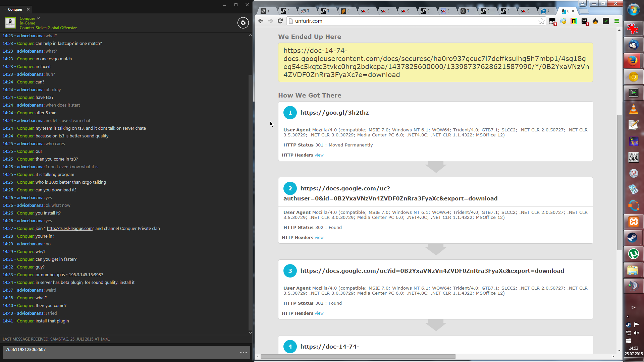Bookmark this page with the star
This screenshot has height=362, width=644.
tap(541, 21)
